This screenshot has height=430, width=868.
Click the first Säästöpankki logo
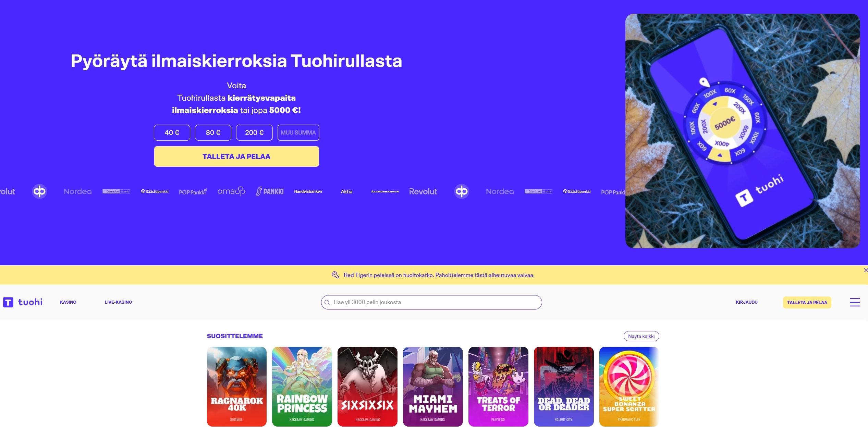pyautogui.click(x=155, y=191)
